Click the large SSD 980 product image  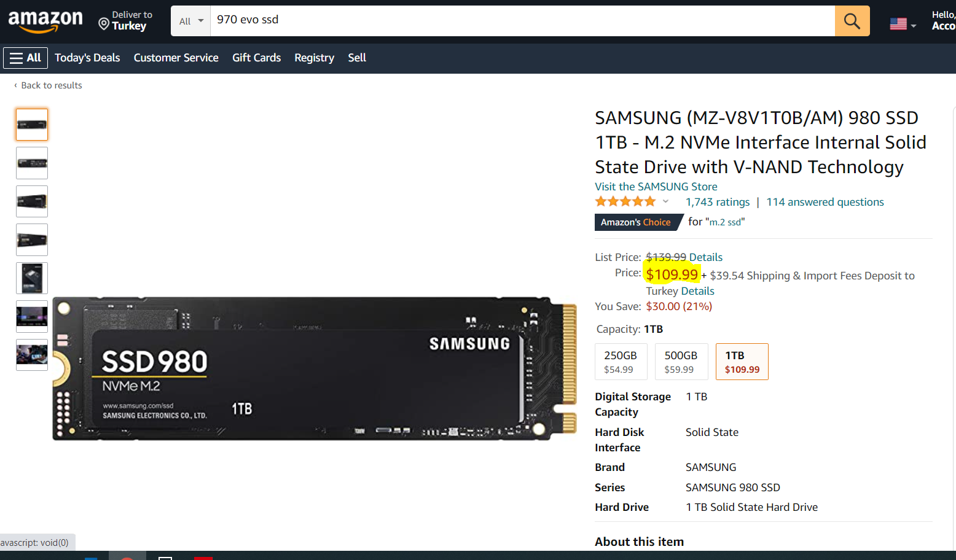point(315,368)
